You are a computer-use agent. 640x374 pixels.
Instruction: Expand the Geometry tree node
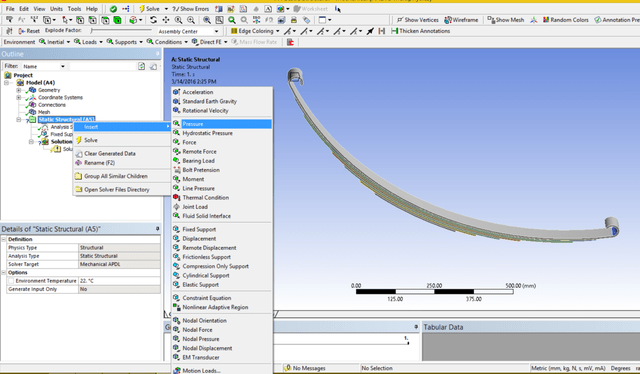[x=18, y=90]
